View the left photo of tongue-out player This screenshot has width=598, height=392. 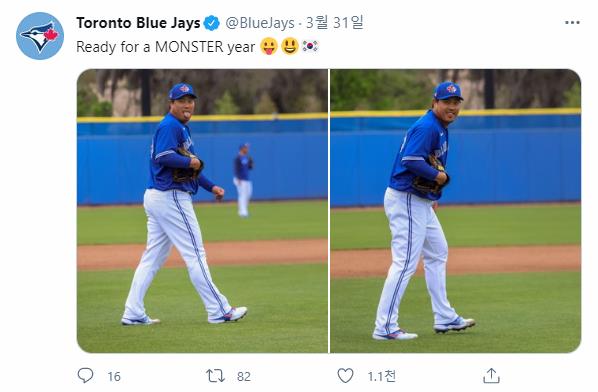202,211
